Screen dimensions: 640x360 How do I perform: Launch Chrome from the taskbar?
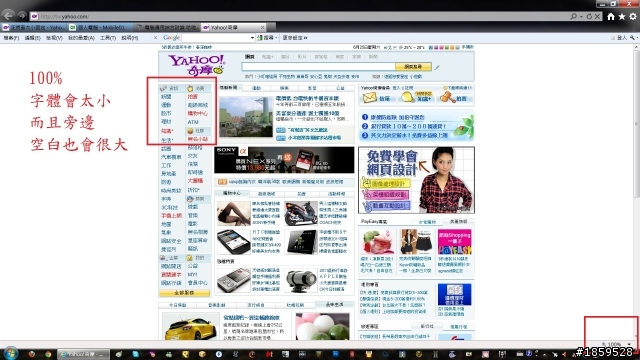[47, 354]
